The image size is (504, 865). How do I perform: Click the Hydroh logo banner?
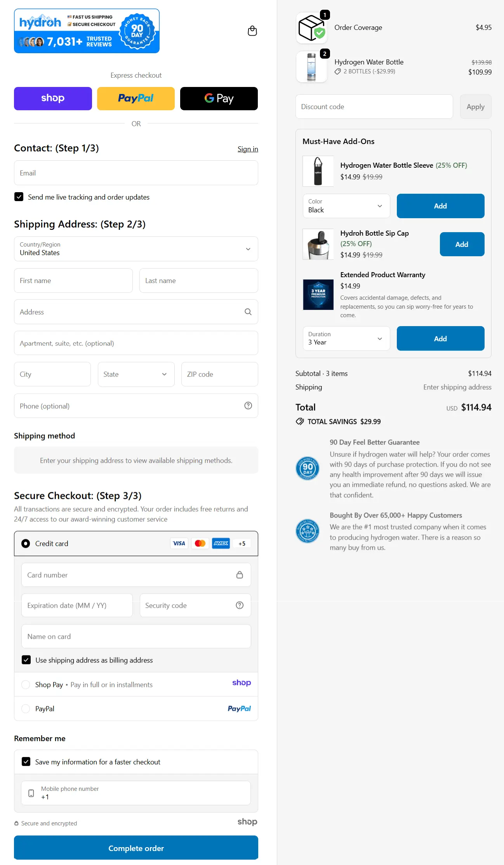point(87,31)
